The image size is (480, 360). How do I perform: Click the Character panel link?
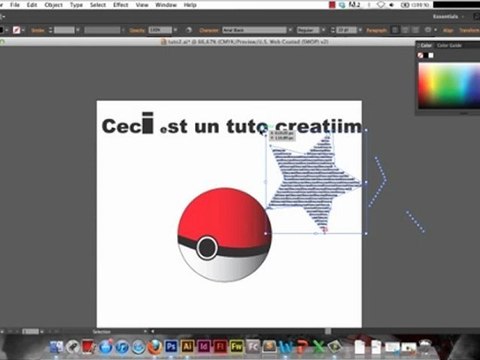(209, 30)
